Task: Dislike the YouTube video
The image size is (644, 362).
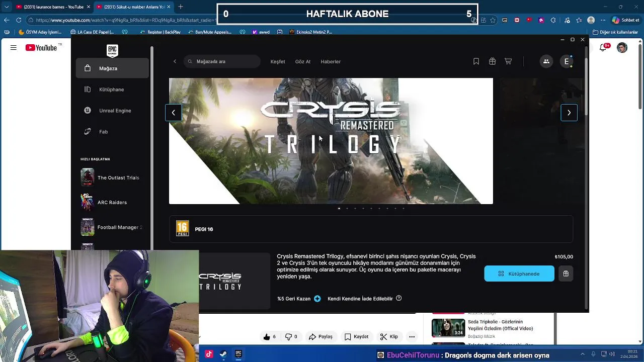Action: pyautogui.click(x=291, y=337)
